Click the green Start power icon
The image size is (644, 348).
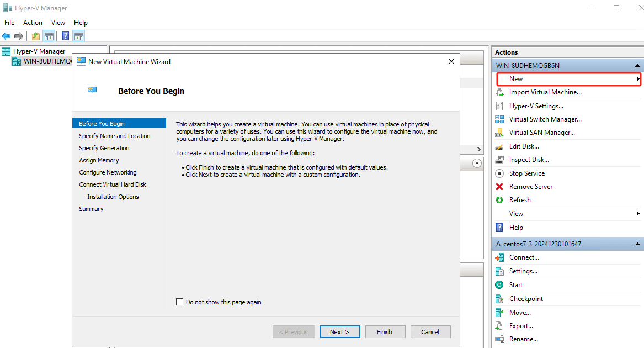[499, 284]
